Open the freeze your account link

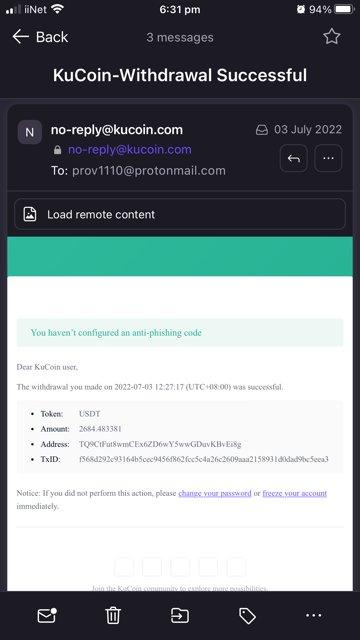click(x=295, y=493)
